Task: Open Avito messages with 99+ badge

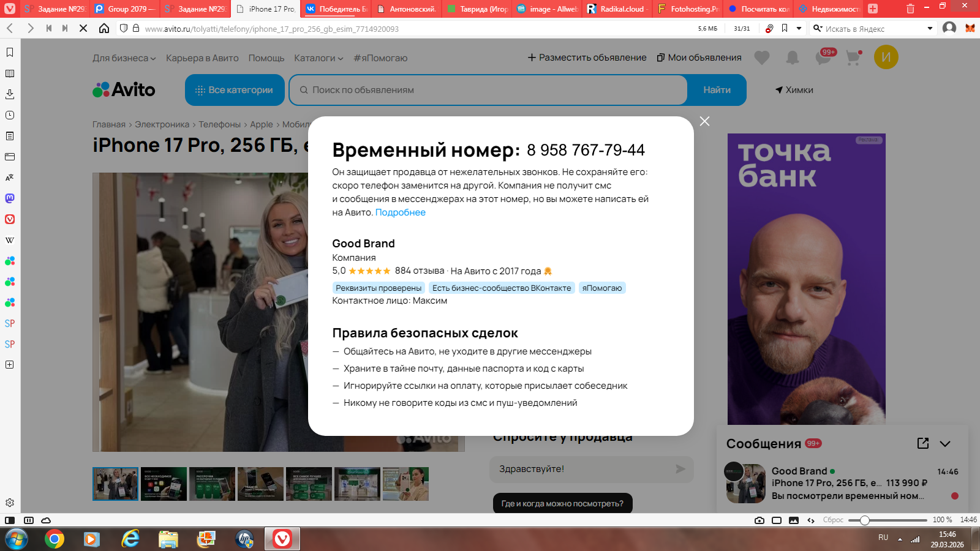Action: click(x=824, y=57)
